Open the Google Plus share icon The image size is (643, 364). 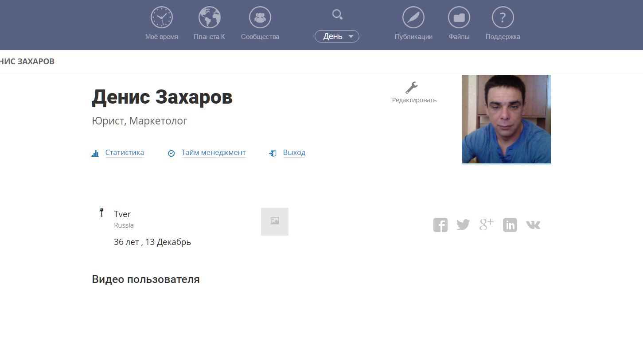[487, 225]
